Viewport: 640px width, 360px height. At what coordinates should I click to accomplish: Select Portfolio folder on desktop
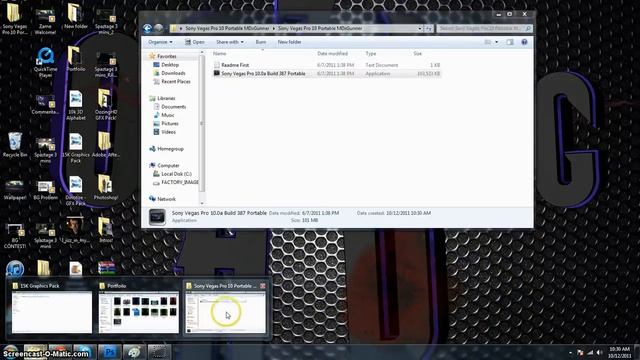coord(76,59)
